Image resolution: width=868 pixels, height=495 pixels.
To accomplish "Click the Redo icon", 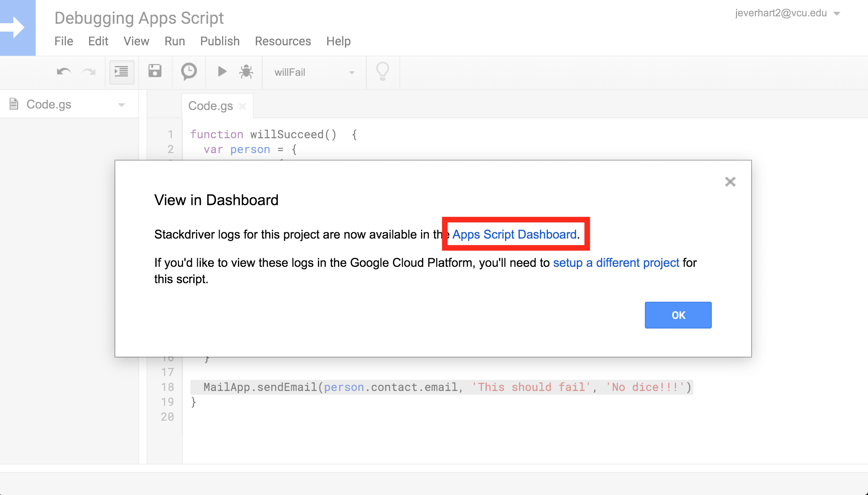I will click(89, 72).
